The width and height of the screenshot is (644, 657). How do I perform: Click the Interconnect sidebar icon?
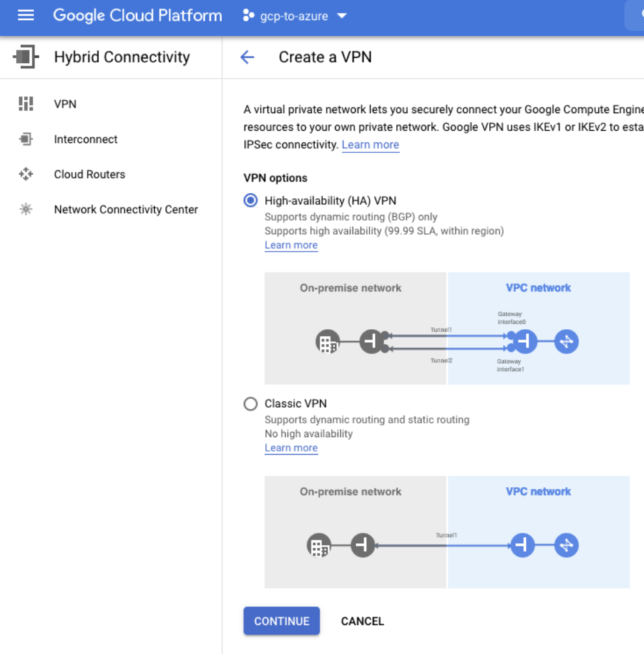(26, 139)
